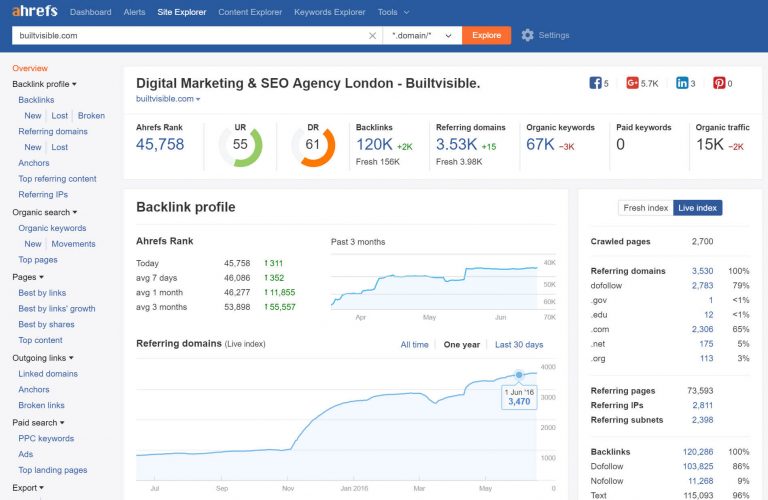Open Content Explorer
The width and height of the screenshot is (768, 500).
tap(250, 12)
